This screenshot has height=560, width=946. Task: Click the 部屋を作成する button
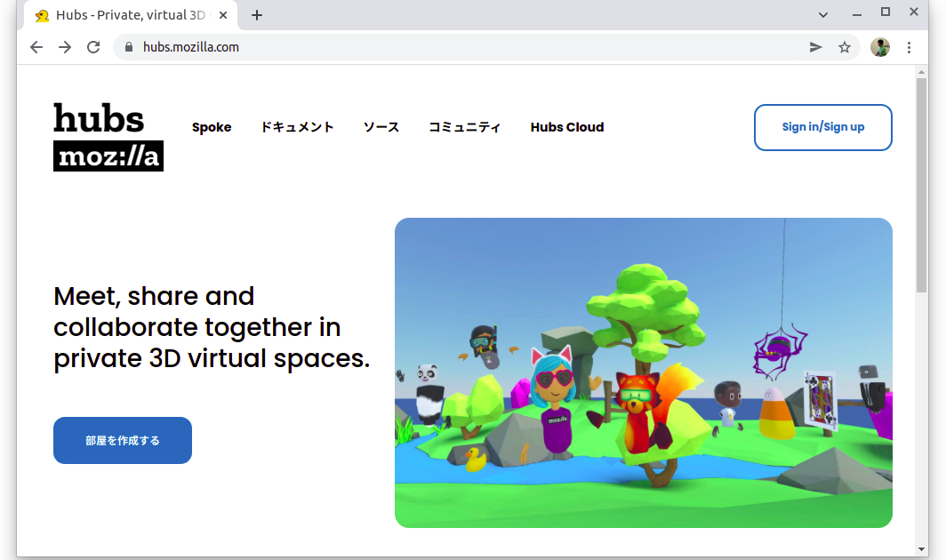pos(123,441)
